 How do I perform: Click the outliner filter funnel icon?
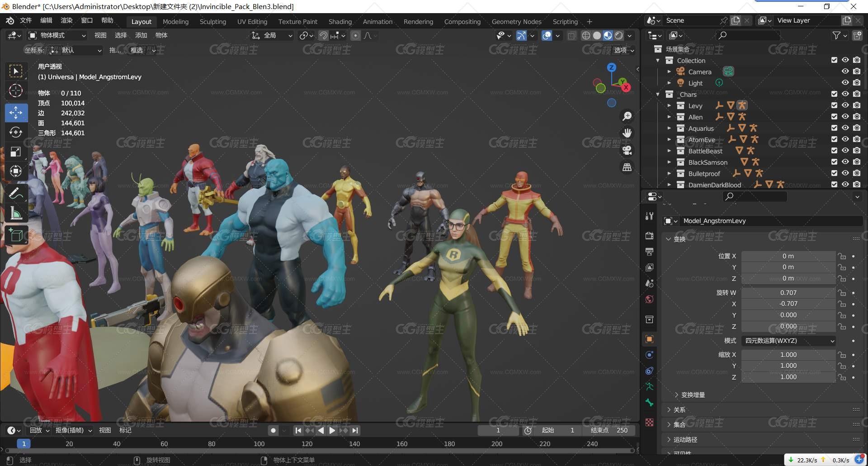tap(837, 35)
